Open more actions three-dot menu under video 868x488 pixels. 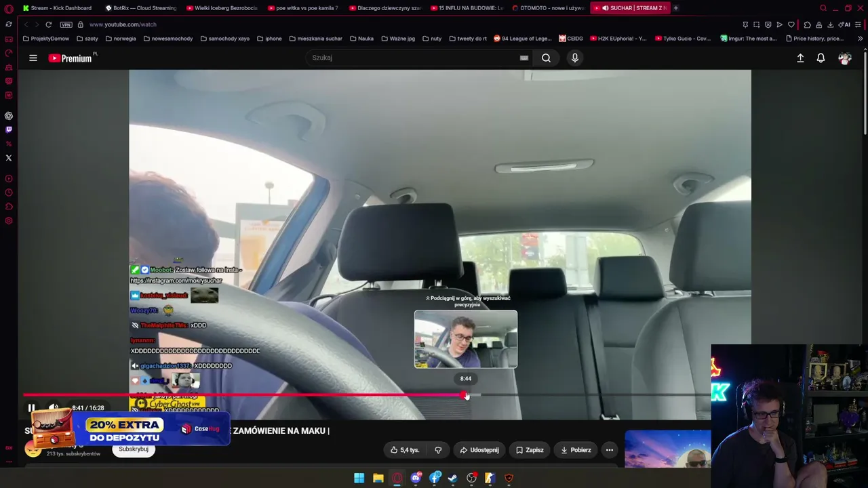pos(610,450)
